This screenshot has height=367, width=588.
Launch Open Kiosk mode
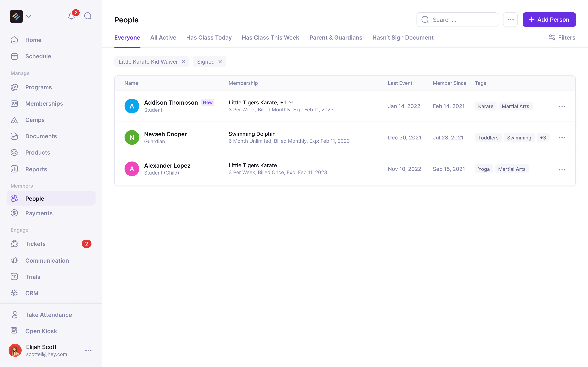pos(41,331)
